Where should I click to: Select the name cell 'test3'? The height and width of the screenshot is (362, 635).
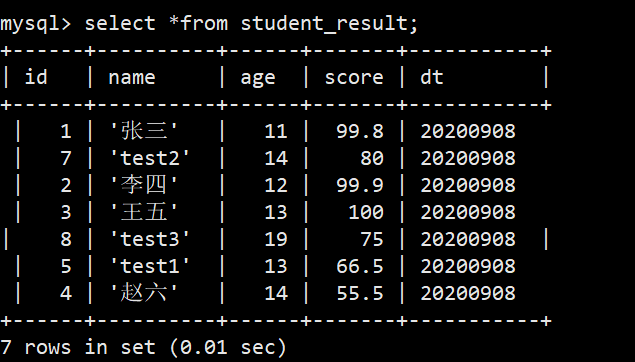pyautogui.click(x=150, y=239)
